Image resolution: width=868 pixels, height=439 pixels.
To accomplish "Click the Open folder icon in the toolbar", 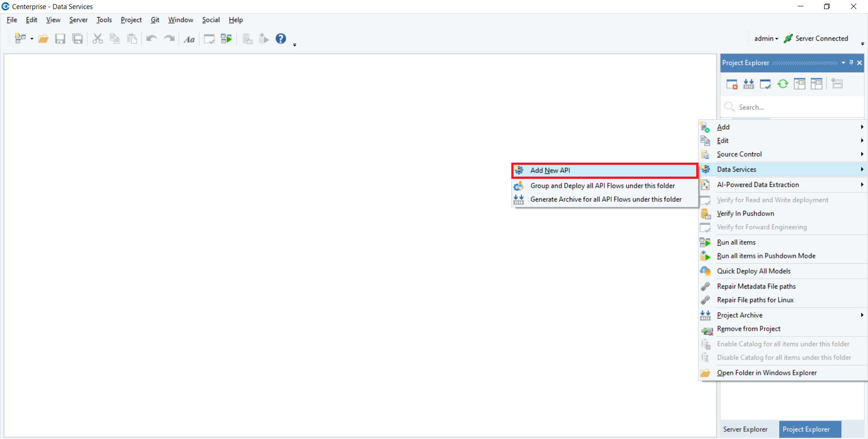I will coord(43,39).
